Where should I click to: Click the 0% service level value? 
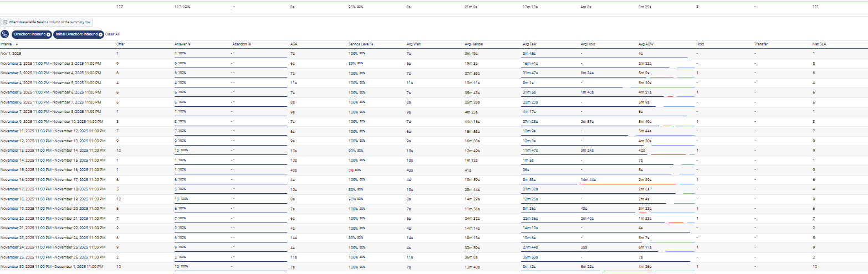tap(351, 170)
